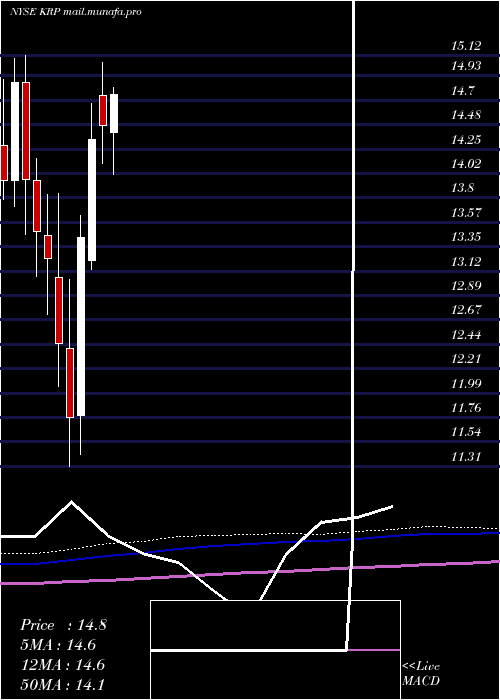Image resolution: width=500 pixels, height=700 pixels.
Task: Select the lowest red candlestick body ending near 11.76
Action: 70,383
